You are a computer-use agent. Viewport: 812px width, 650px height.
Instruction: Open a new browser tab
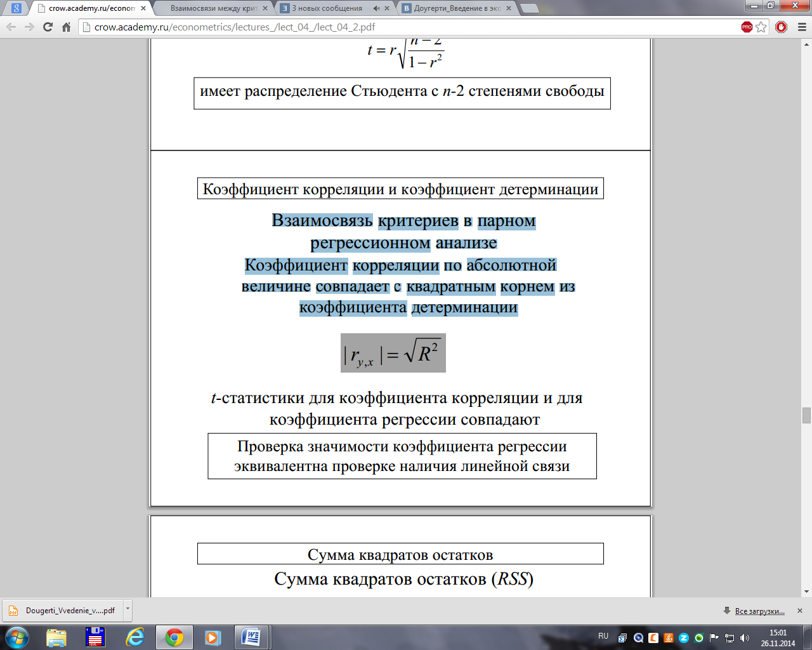pos(529,8)
